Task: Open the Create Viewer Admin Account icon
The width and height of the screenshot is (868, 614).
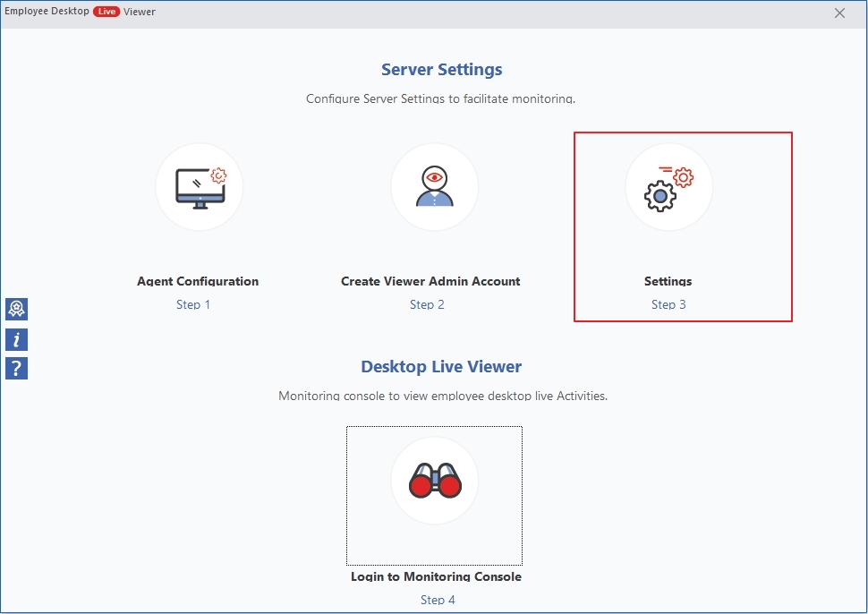Action: point(434,187)
